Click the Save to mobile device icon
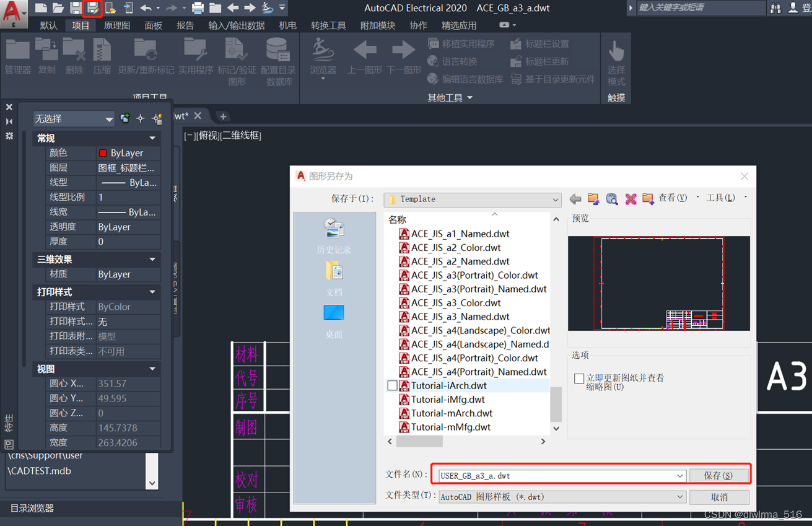 click(x=128, y=8)
